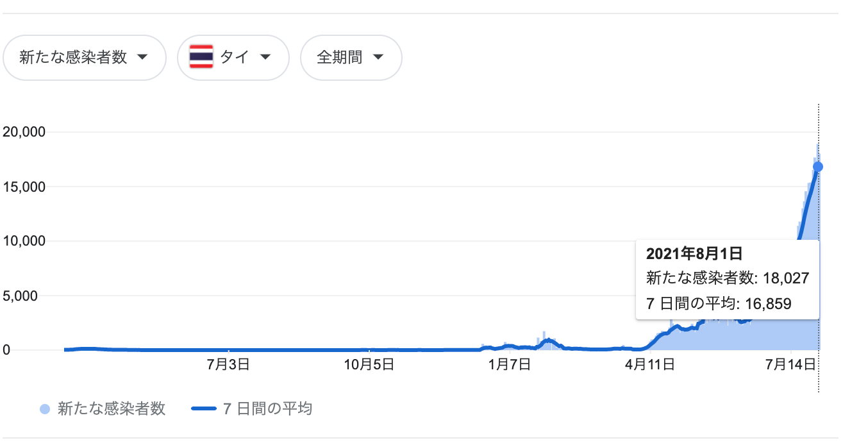The width and height of the screenshot is (868, 445).
Task: Toggle the 新たな感染者数 legend label
Action: coord(112,408)
